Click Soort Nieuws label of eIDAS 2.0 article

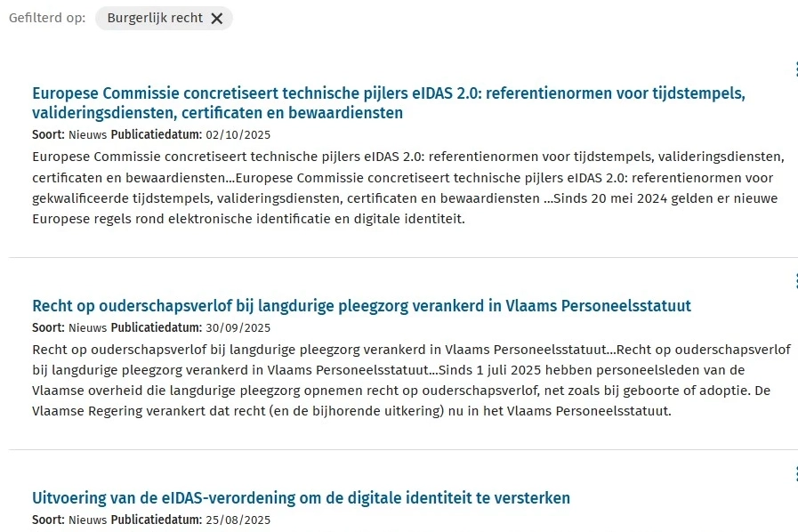click(69, 135)
